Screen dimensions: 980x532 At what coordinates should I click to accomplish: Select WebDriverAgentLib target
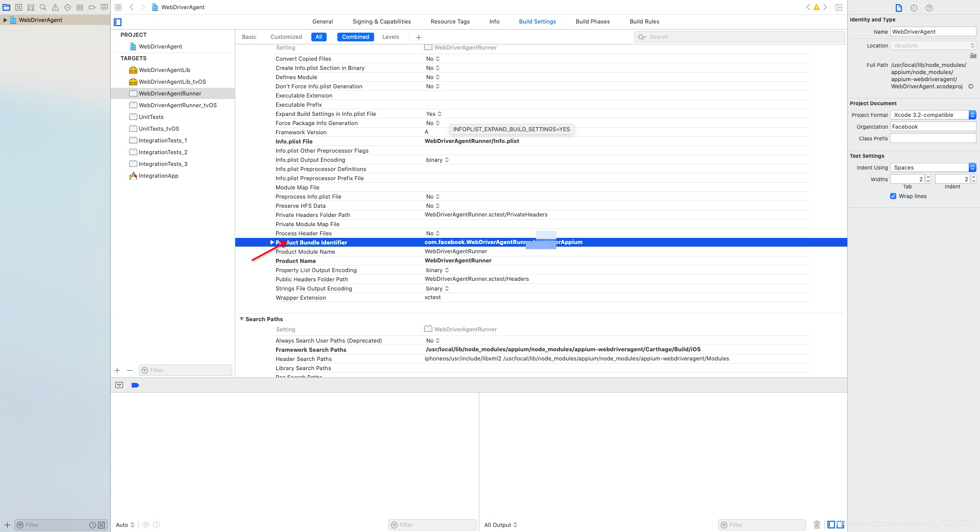tap(164, 70)
